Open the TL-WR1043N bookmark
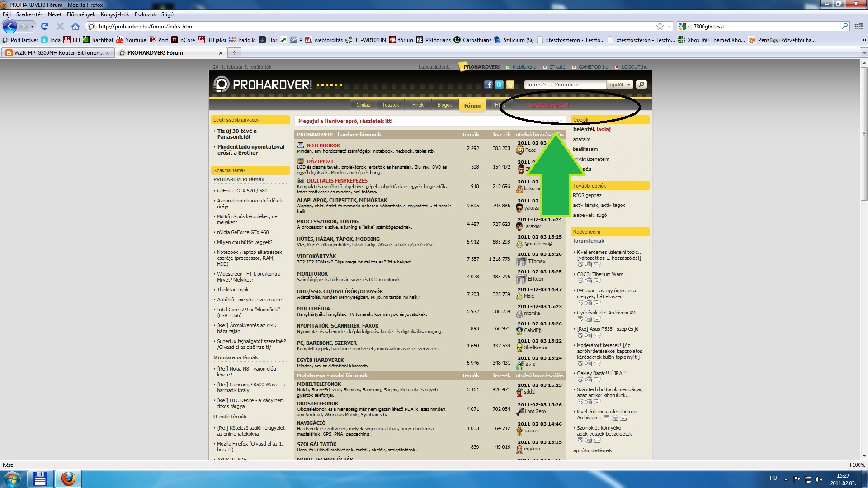 (x=366, y=40)
